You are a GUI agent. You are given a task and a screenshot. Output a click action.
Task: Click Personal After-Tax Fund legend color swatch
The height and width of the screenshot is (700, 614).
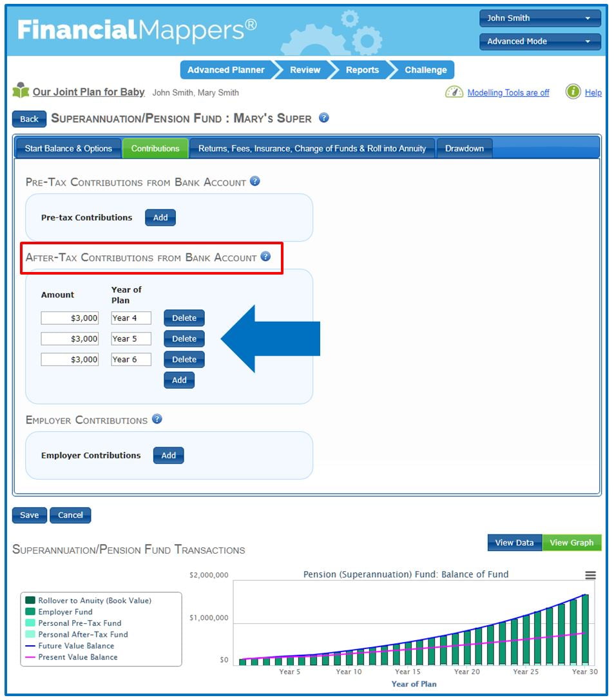30,634
